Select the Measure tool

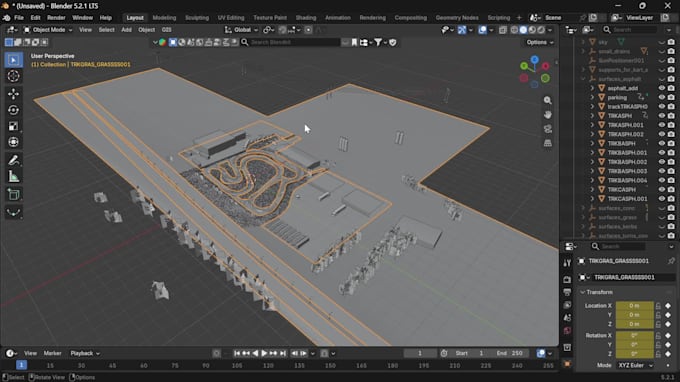13,176
